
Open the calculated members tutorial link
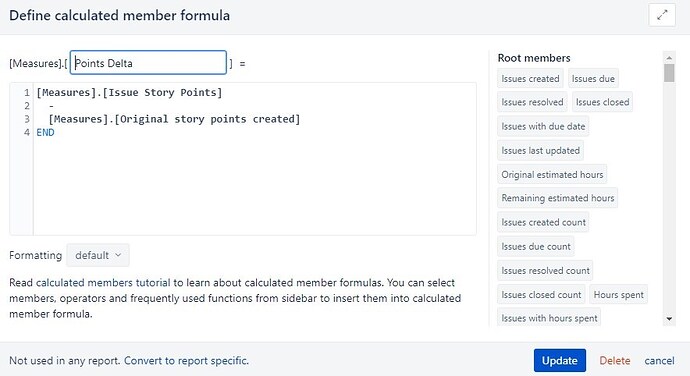(x=103, y=283)
